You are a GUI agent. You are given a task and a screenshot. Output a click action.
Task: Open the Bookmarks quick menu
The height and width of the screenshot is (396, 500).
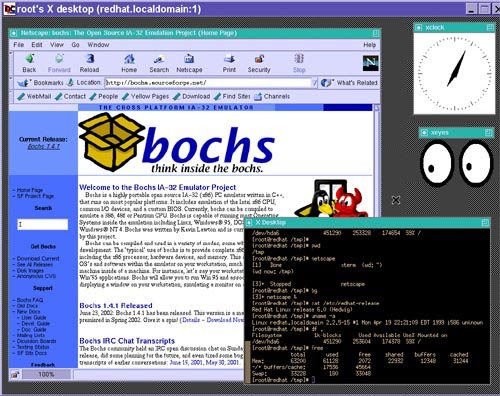(x=40, y=82)
